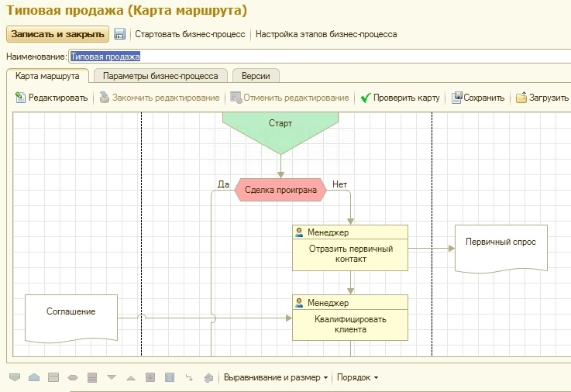The image size is (571, 392).
Task: Select the connector line tool
Action: pyautogui.click(x=189, y=377)
